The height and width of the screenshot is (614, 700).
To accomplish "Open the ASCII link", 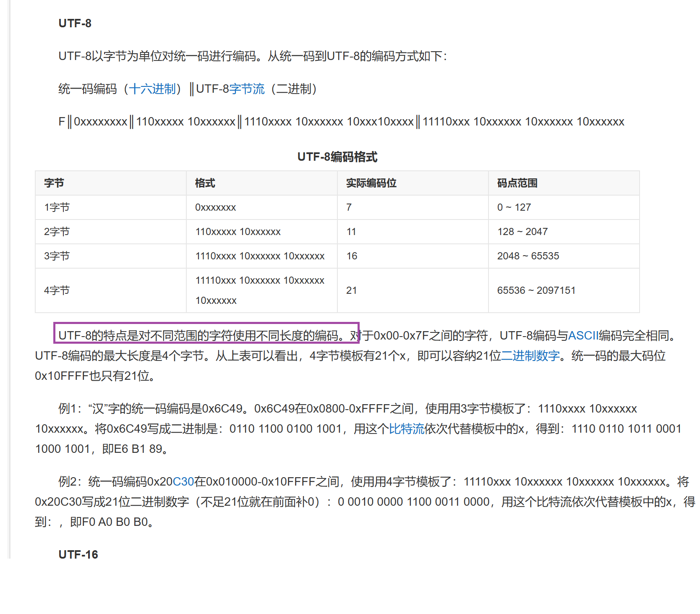I will tap(583, 335).
